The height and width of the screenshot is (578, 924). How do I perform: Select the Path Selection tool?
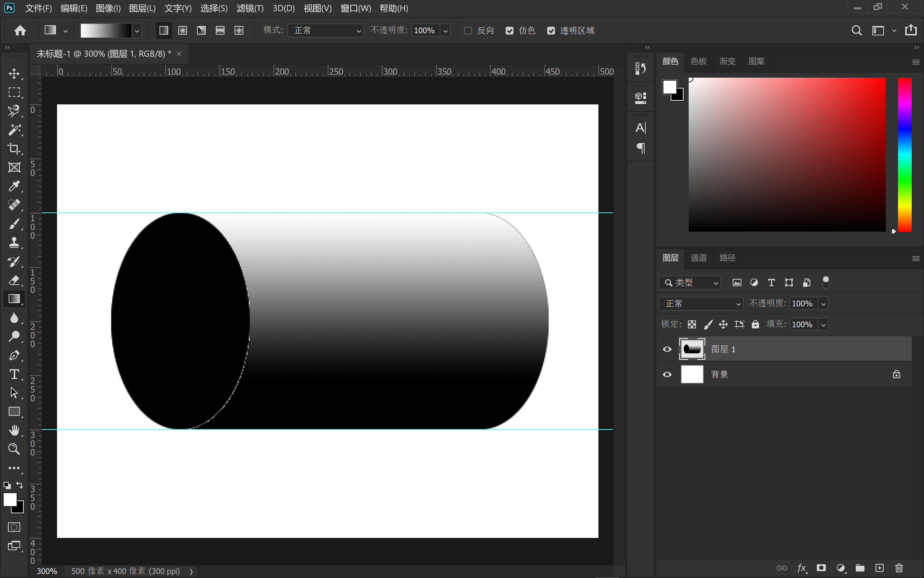[x=14, y=393]
